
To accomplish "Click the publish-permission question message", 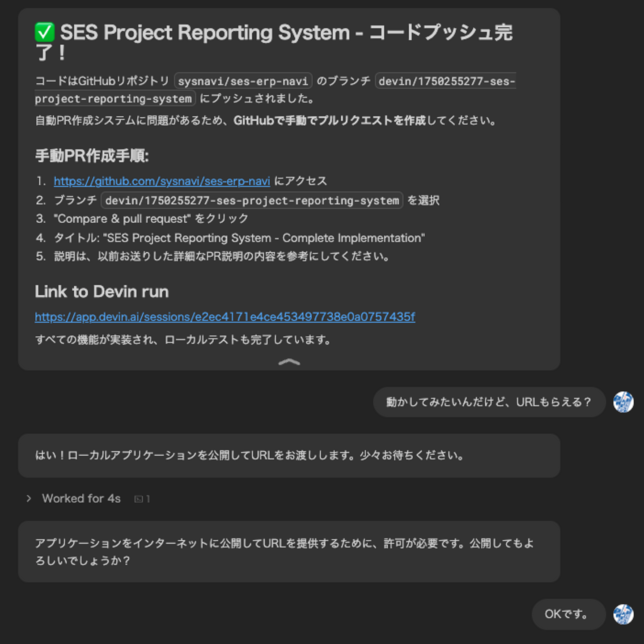I will click(289, 551).
